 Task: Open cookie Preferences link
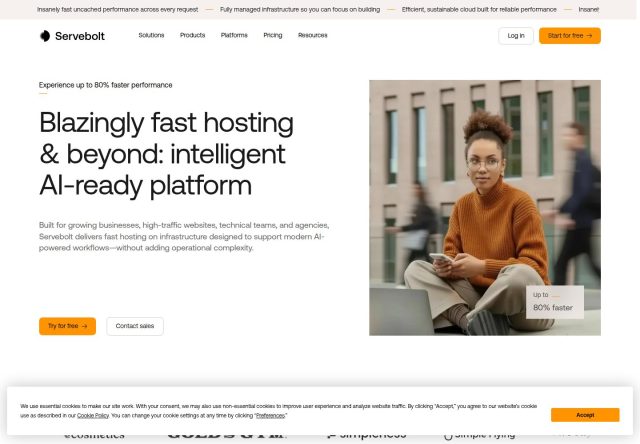pyautogui.click(x=271, y=415)
